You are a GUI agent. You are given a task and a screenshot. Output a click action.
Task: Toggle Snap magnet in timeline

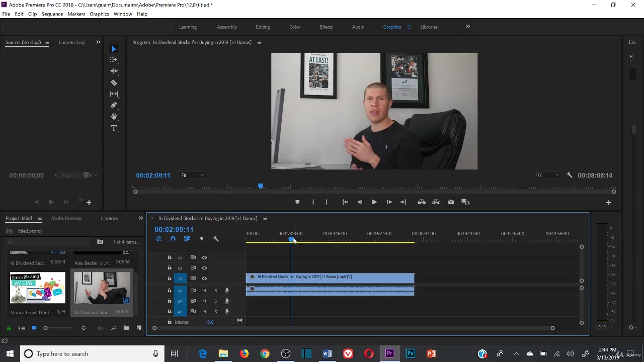(173, 239)
